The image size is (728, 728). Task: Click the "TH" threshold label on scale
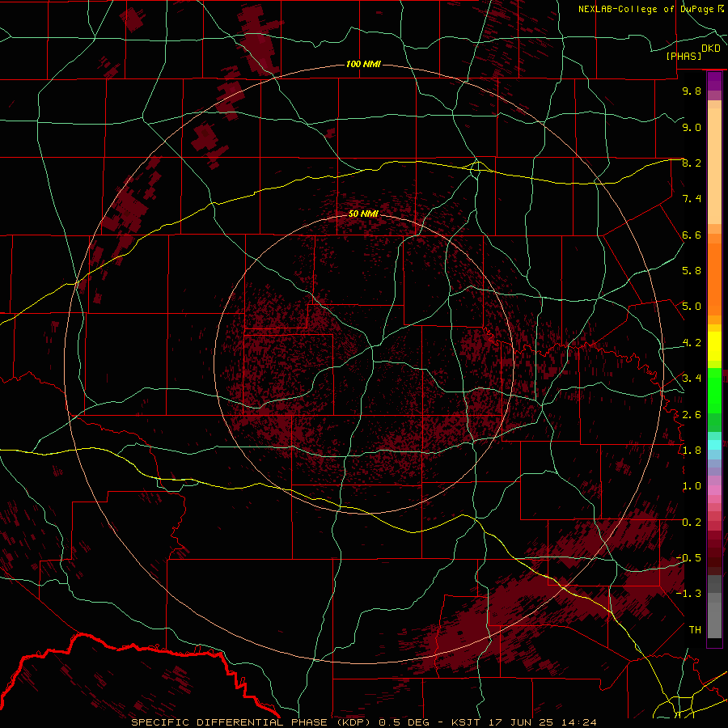point(695,630)
